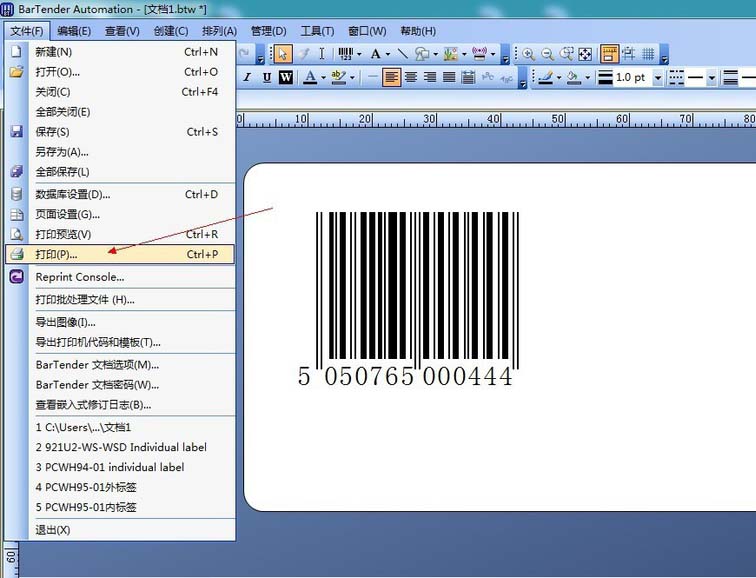
Task: Select the barcode creation tool
Action: (346, 54)
